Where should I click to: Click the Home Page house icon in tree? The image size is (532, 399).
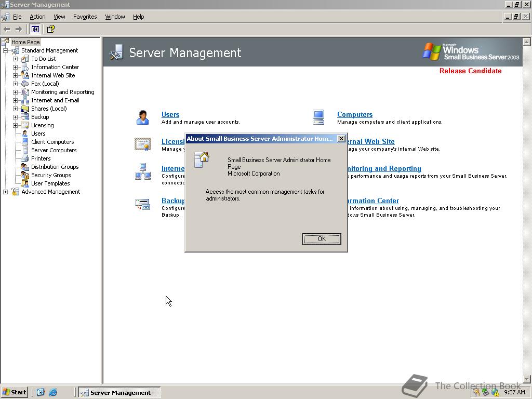pos(5,42)
